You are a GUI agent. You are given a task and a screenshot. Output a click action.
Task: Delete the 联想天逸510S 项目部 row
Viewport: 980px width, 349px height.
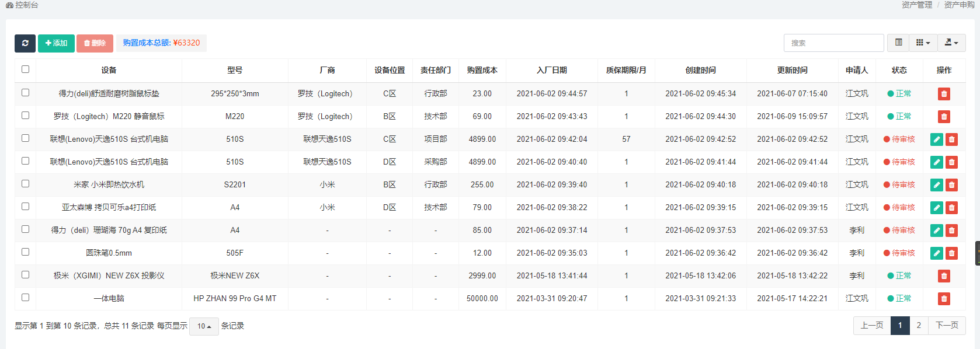951,139
